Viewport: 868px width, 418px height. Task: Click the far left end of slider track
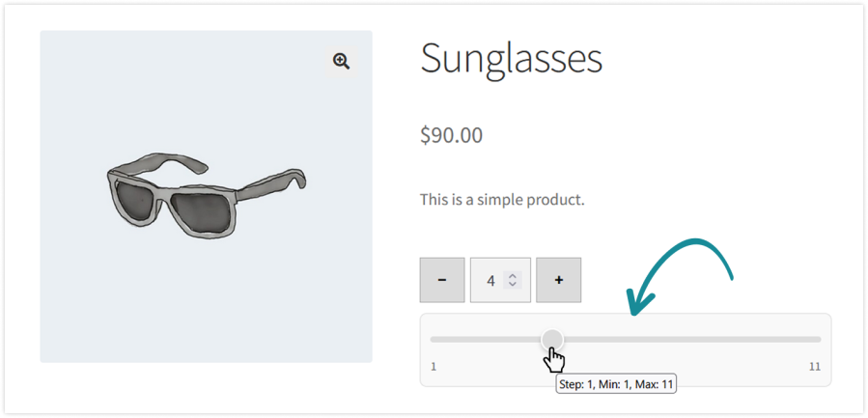click(434, 339)
